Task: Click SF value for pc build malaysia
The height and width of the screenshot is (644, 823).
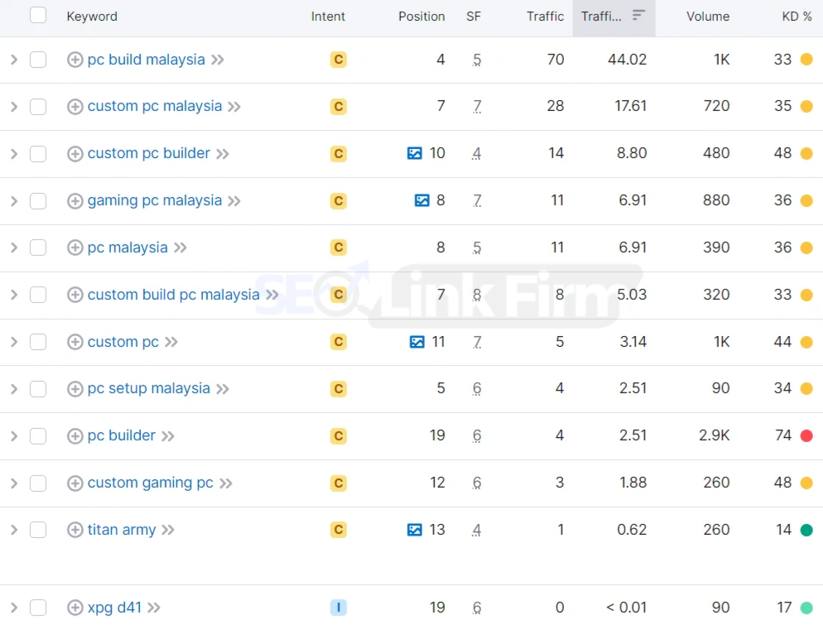Action: click(x=477, y=60)
